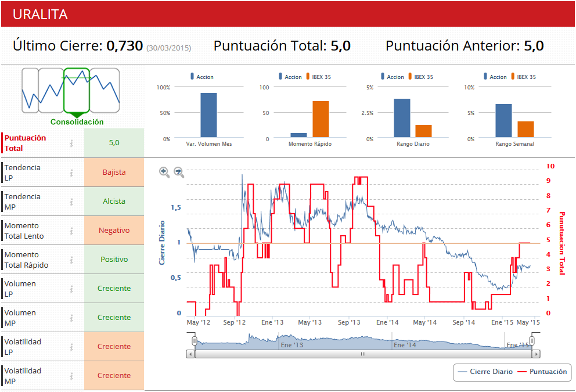Open info icon for Tendencia MP
This screenshot has width=576, height=392.
pos(71,202)
